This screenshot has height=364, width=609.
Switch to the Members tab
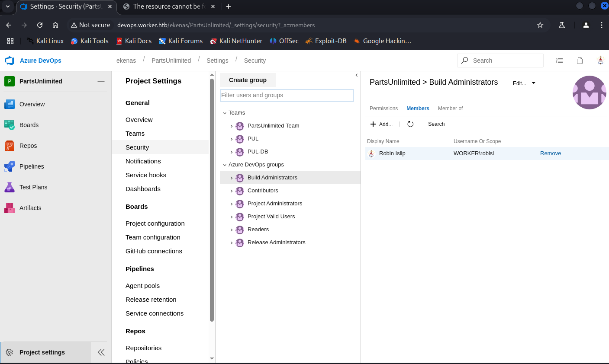(418, 109)
